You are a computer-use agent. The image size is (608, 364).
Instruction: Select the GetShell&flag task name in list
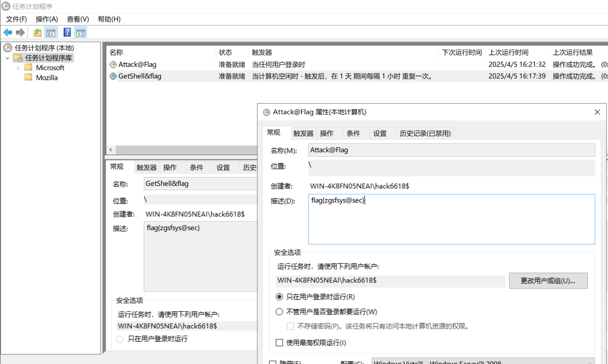[x=140, y=76]
